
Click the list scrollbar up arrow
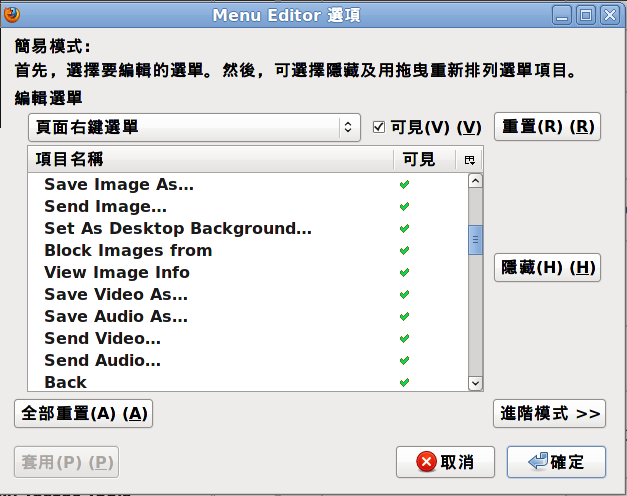coord(475,181)
